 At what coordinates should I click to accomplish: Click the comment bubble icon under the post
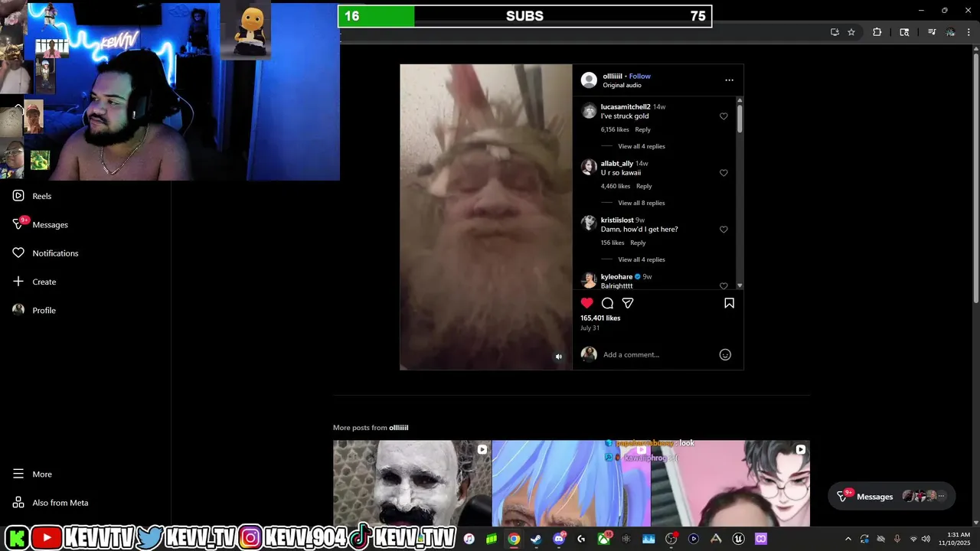pyautogui.click(x=607, y=303)
